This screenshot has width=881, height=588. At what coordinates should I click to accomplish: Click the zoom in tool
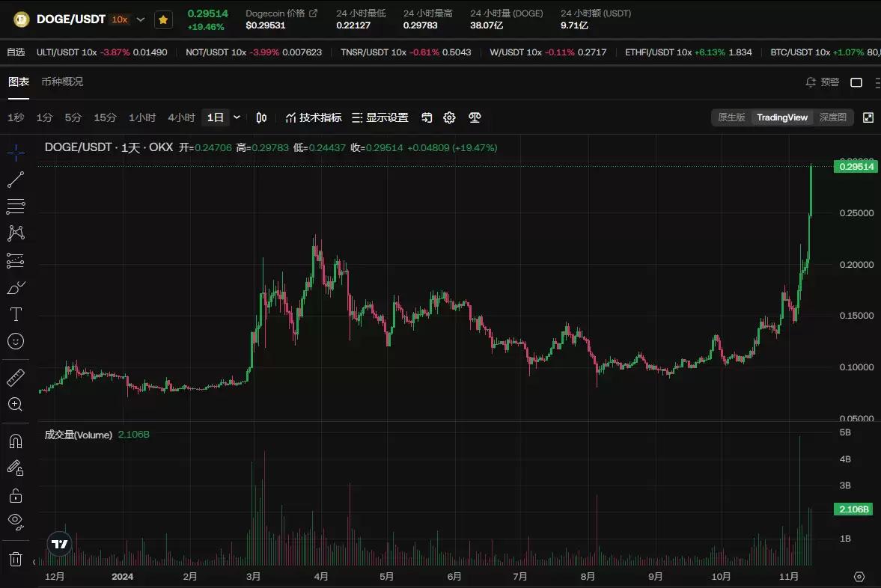16,405
